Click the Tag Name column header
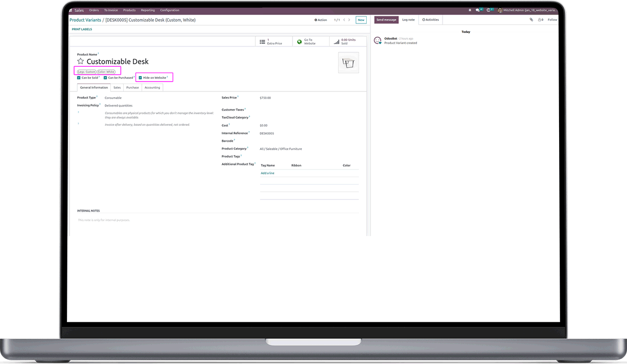 click(x=268, y=166)
